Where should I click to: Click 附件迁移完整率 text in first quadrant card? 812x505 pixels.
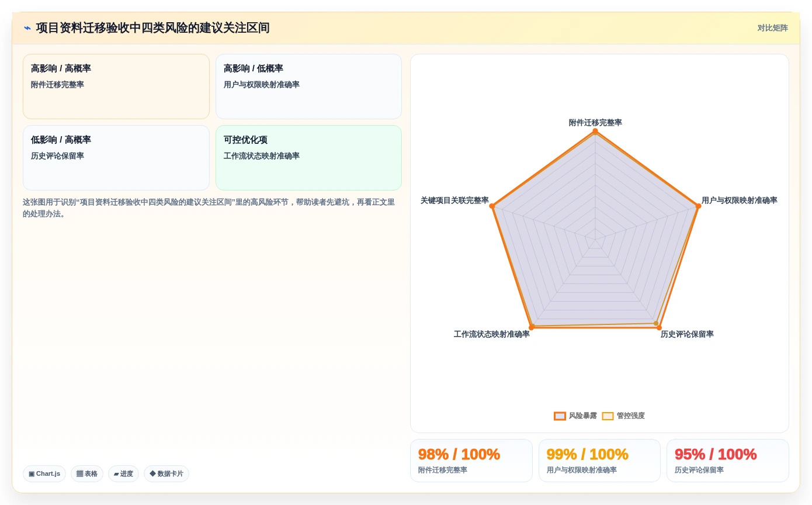point(57,85)
